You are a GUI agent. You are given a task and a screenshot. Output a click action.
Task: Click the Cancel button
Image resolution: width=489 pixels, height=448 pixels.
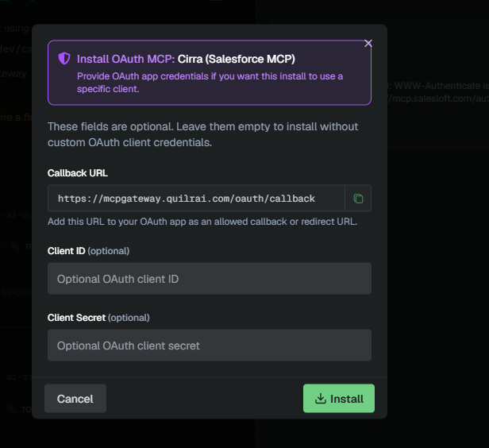point(75,399)
